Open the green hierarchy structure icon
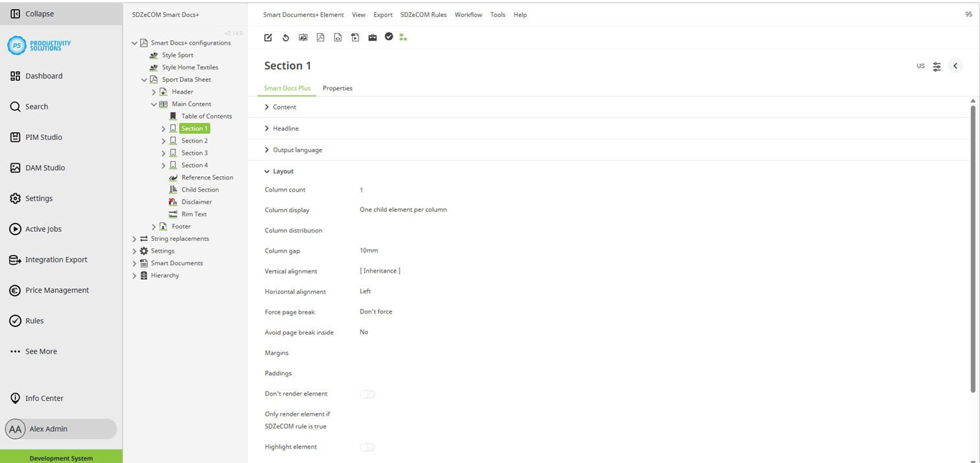 pyautogui.click(x=403, y=37)
